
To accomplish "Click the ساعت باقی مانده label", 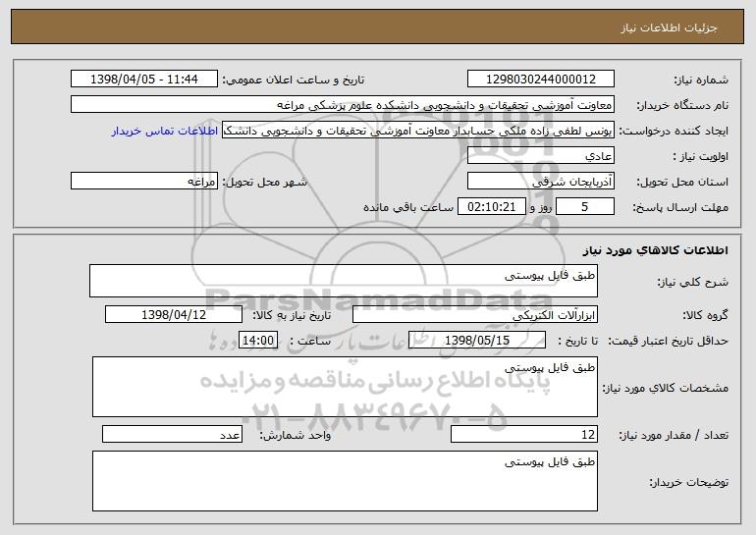I will [x=407, y=207].
